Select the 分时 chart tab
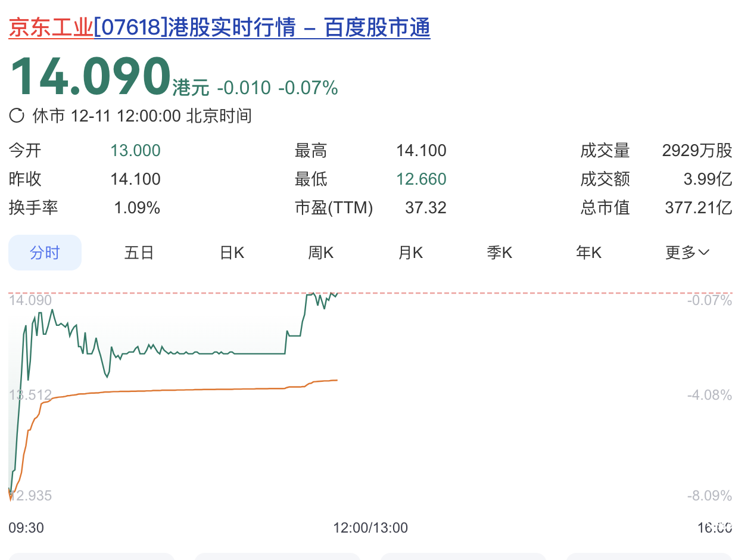Image resolution: width=754 pixels, height=560 pixels. (x=45, y=253)
